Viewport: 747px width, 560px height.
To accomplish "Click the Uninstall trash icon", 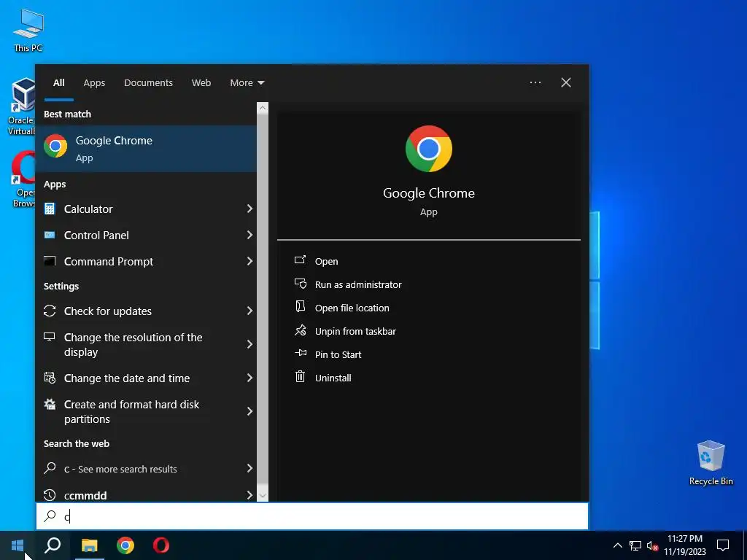I will (300, 376).
